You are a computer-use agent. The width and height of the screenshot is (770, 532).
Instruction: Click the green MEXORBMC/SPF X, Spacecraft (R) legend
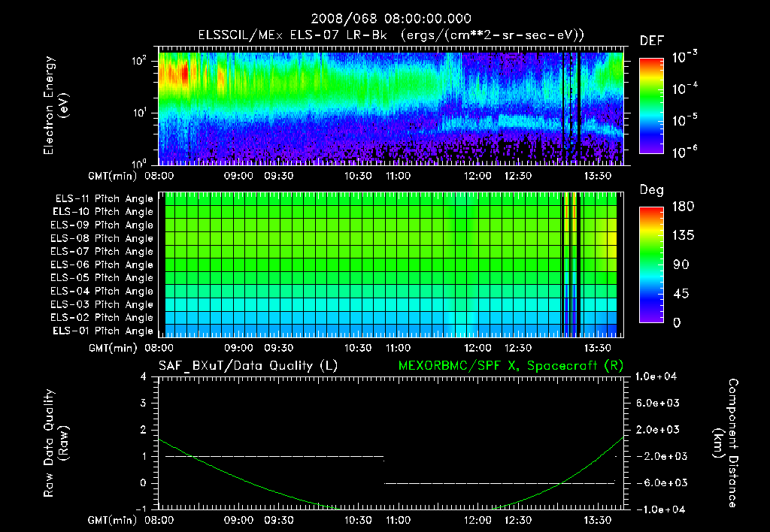coord(511,366)
